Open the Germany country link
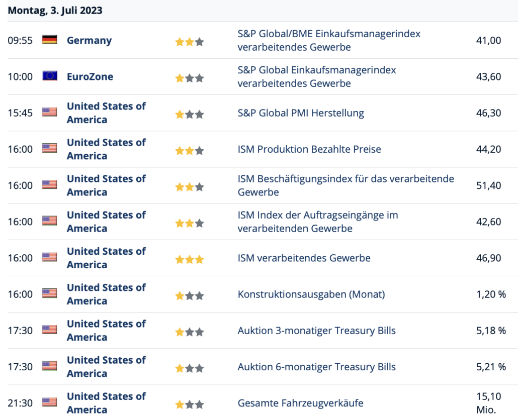Image resolution: width=518 pixels, height=420 pixels. point(89,40)
